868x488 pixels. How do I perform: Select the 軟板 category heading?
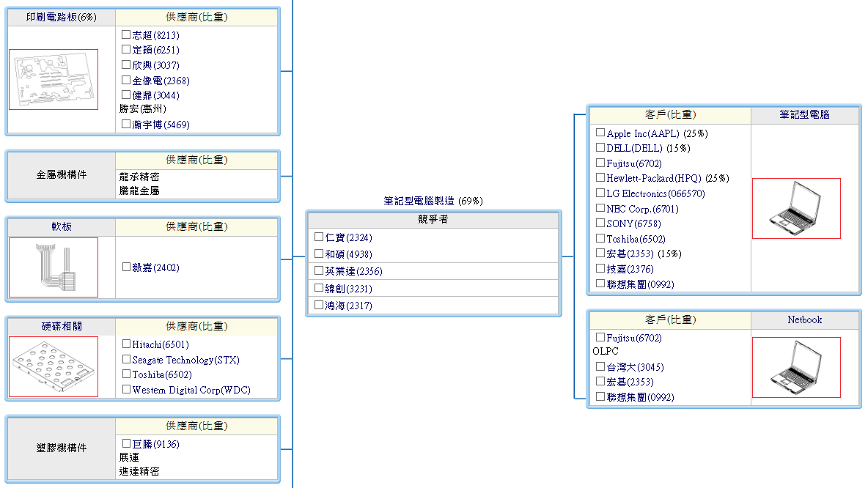coord(62,226)
